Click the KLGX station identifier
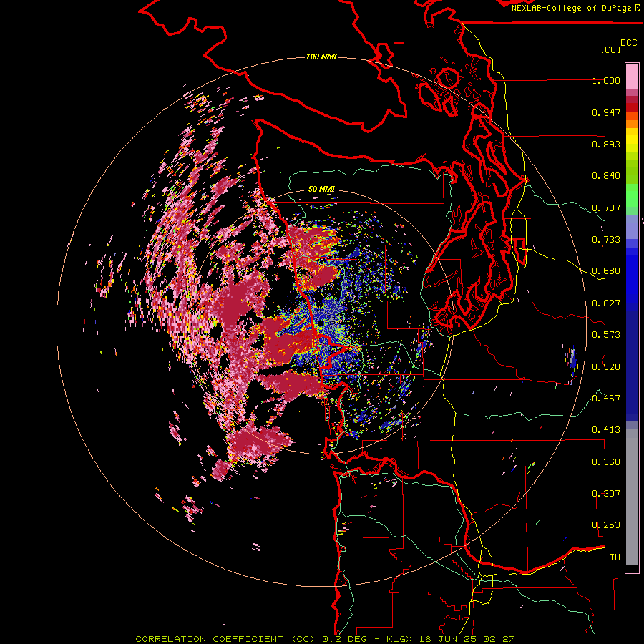 [399, 639]
